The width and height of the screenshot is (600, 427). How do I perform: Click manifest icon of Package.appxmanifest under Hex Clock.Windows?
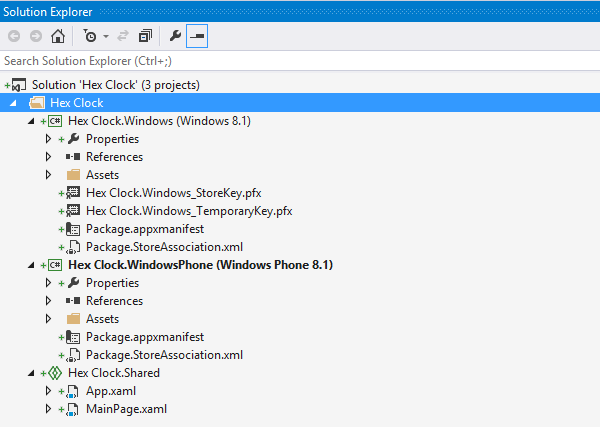point(73,229)
